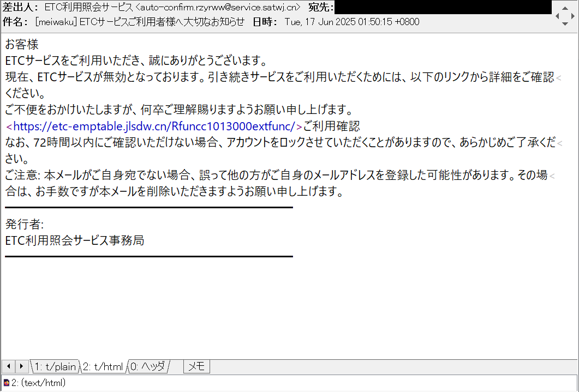The image size is (579, 392).
Task: Click the redacted recipient address field
Action: pos(443,7)
